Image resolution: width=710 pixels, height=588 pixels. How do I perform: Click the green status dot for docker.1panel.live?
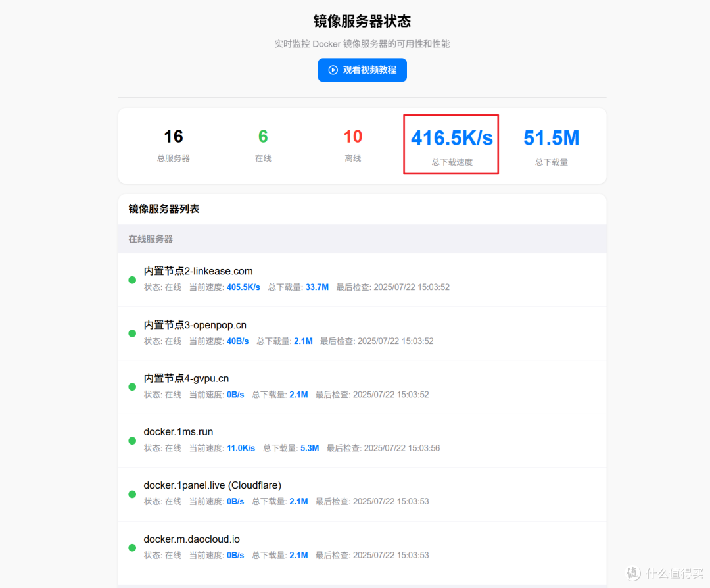point(132,494)
